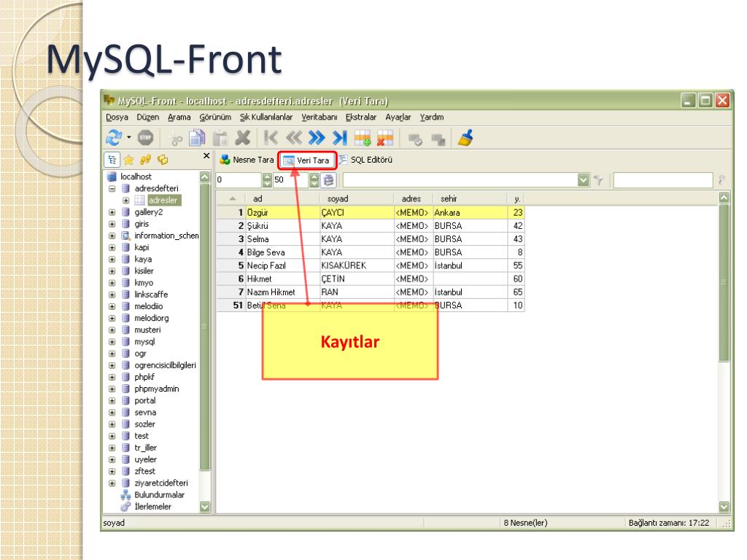Open the Sık Kullanılanlar menu

click(266, 117)
